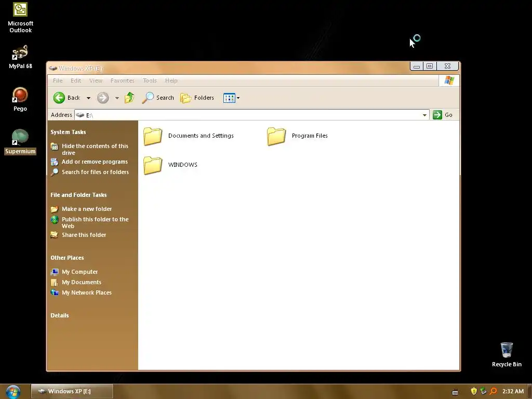Click the orange magnifier tray icon
532x399 pixels.
click(x=494, y=391)
